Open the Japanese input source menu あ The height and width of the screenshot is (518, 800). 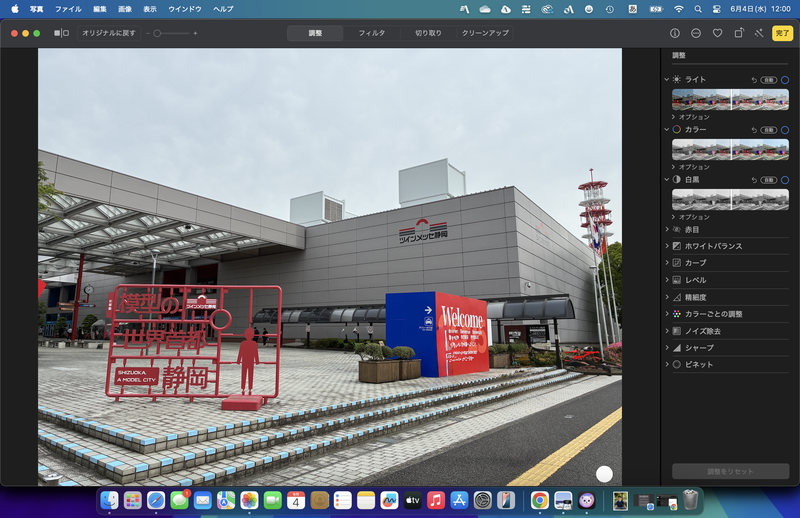pyautogui.click(x=633, y=9)
